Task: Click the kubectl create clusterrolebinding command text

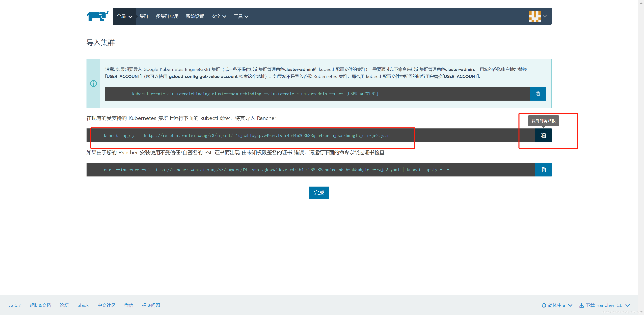Action: pyautogui.click(x=255, y=94)
